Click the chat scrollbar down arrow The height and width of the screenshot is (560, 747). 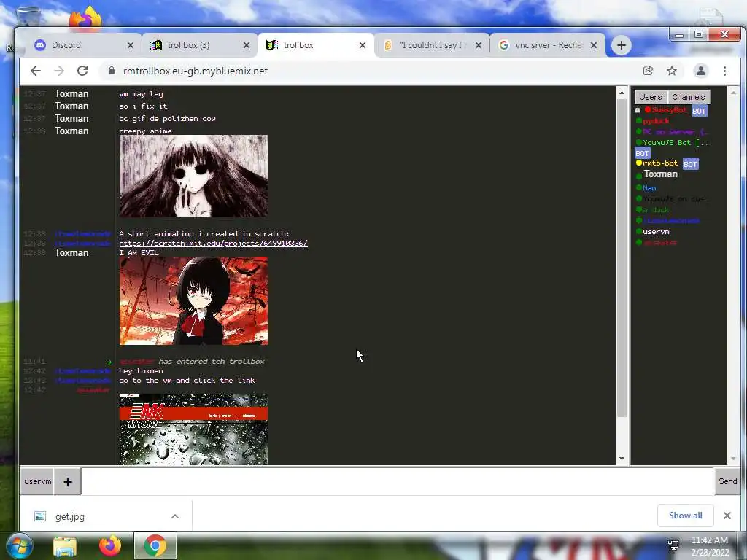(x=622, y=458)
